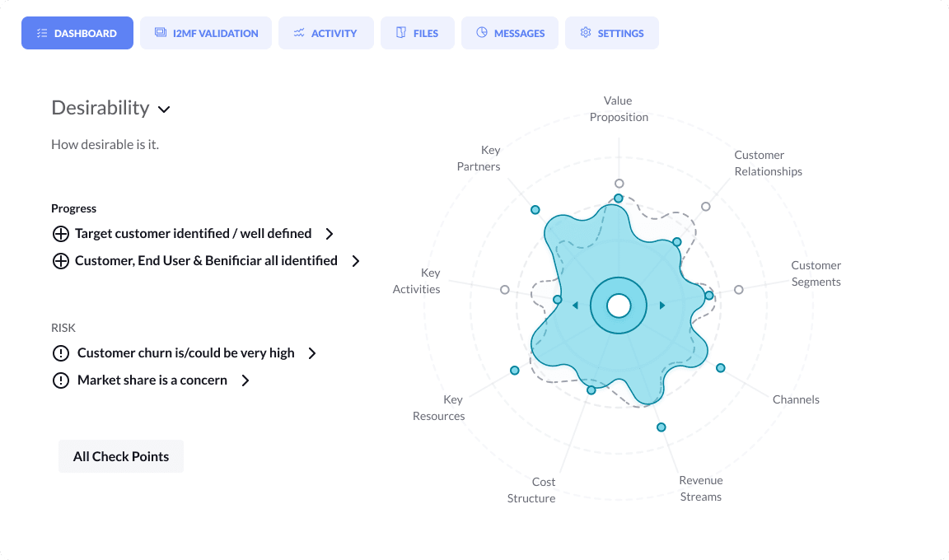Click the warning icon beside Customer churn
This screenshot has width=949, height=560.
click(x=60, y=353)
